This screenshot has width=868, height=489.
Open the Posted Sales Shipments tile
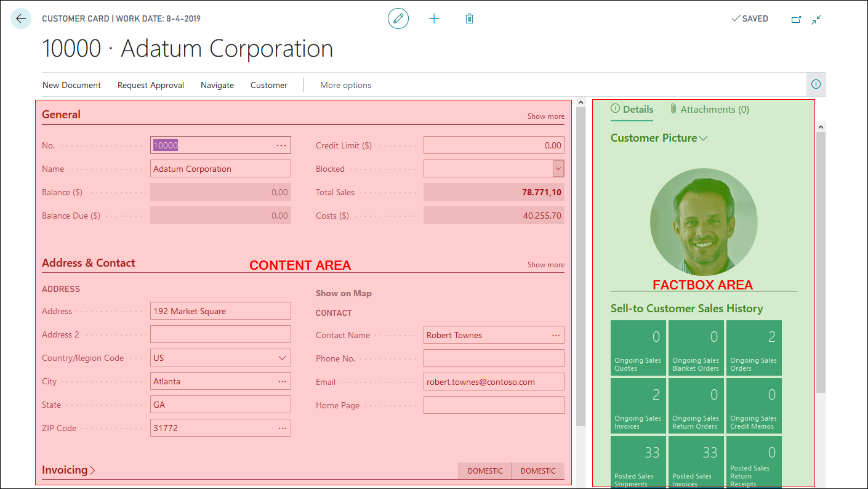tap(638, 462)
